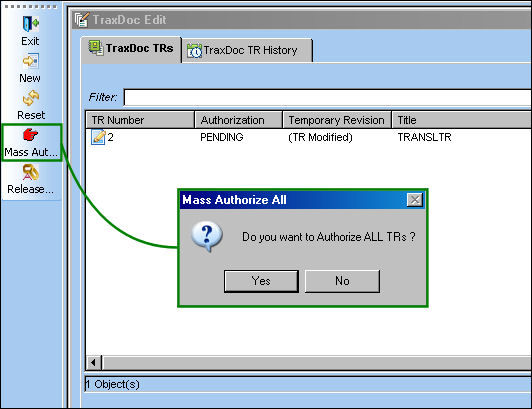Click the question mark dialog icon
The width and height of the screenshot is (532, 409).
tap(207, 236)
